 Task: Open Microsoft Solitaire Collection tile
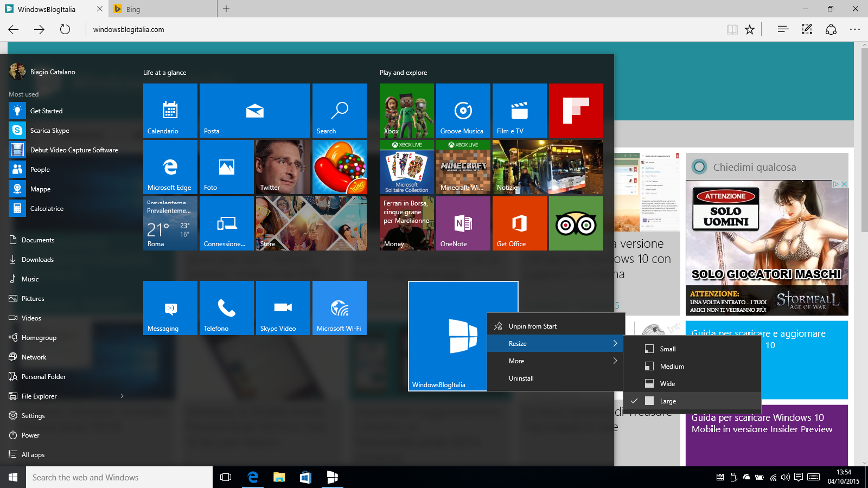407,167
